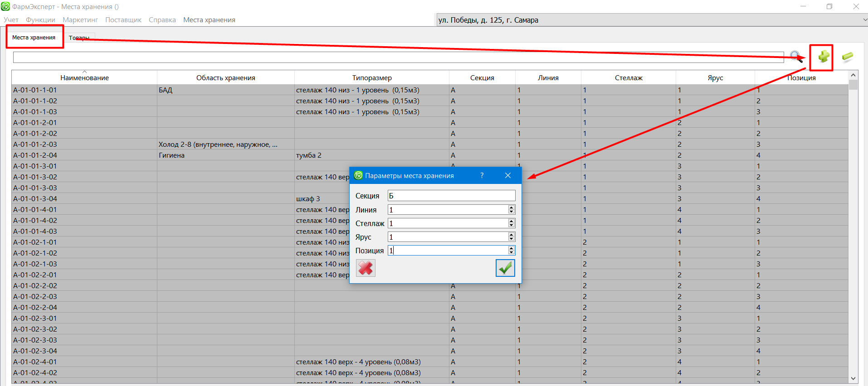Decrease the Позиция value with down arrow

pos(512,252)
